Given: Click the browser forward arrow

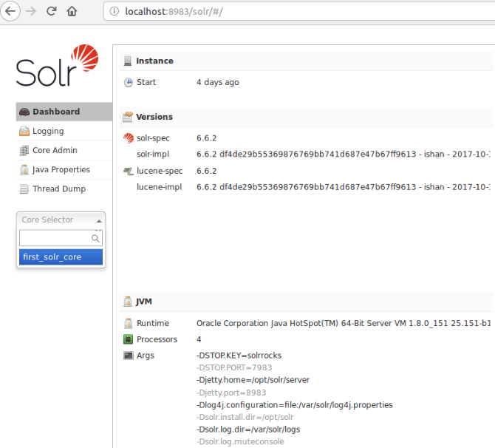Looking at the screenshot, I should coord(30,11).
